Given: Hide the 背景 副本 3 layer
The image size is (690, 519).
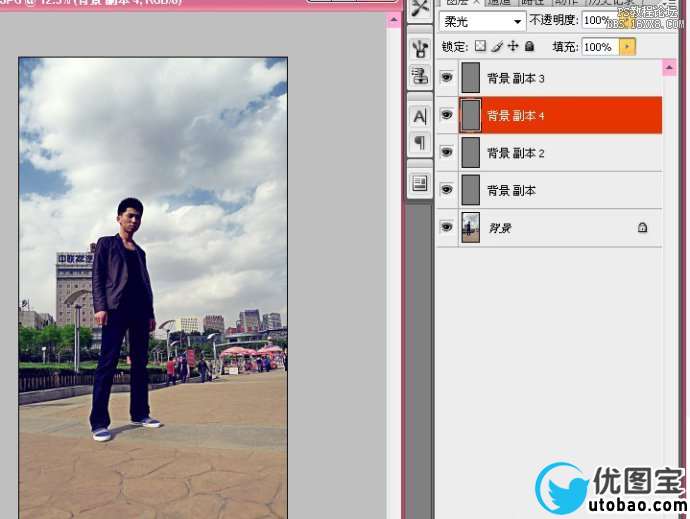Looking at the screenshot, I should coord(447,77).
